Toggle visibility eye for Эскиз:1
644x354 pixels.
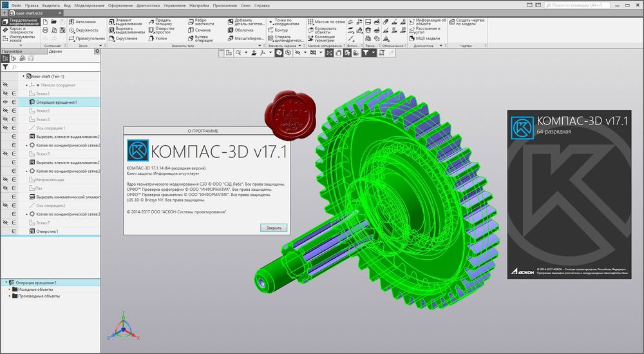point(5,93)
